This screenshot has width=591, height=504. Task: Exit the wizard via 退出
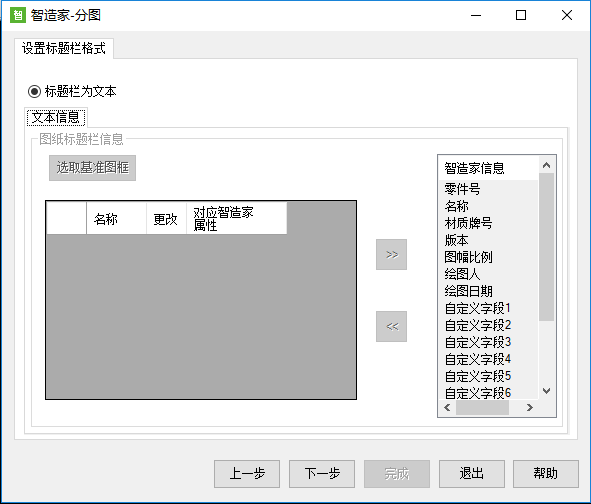tap(472, 474)
